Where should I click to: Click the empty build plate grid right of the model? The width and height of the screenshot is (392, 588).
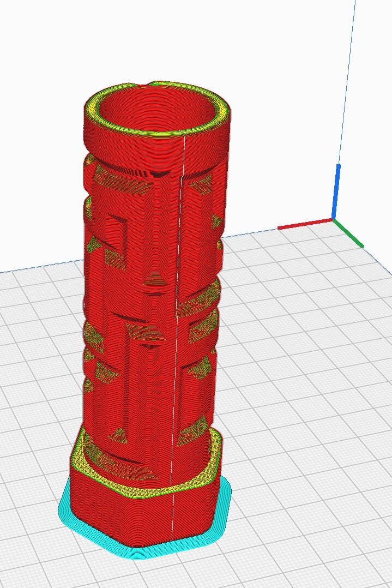pos(305,382)
